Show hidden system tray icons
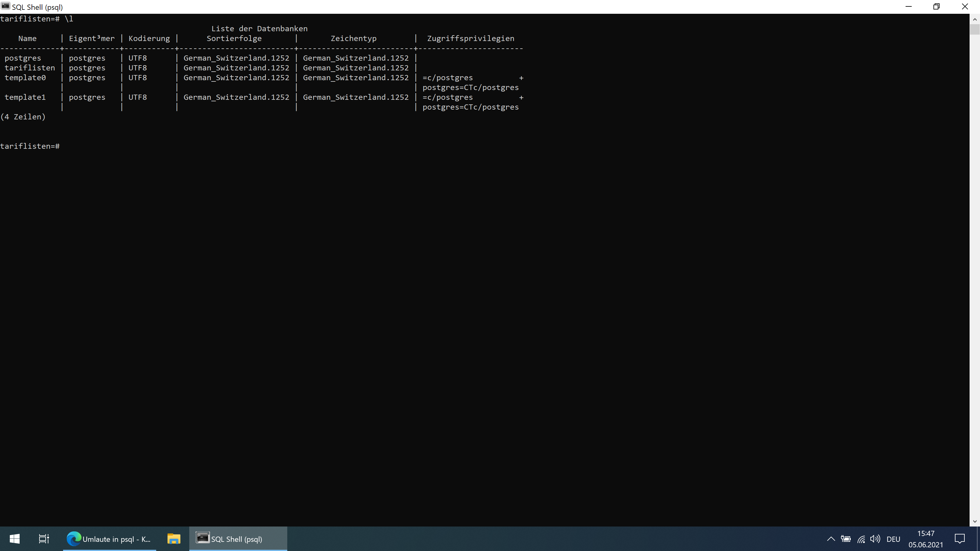The height and width of the screenshot is (551, 980). 831,539
